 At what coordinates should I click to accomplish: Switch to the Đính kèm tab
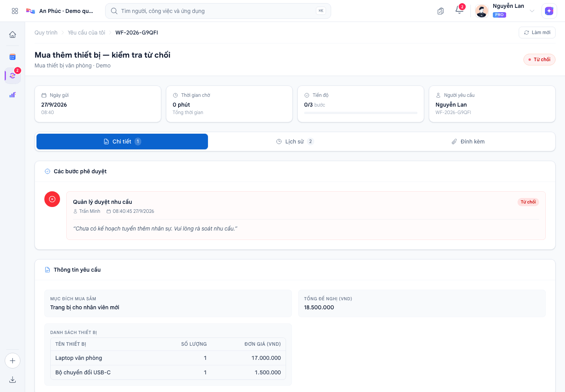point(468,142)
